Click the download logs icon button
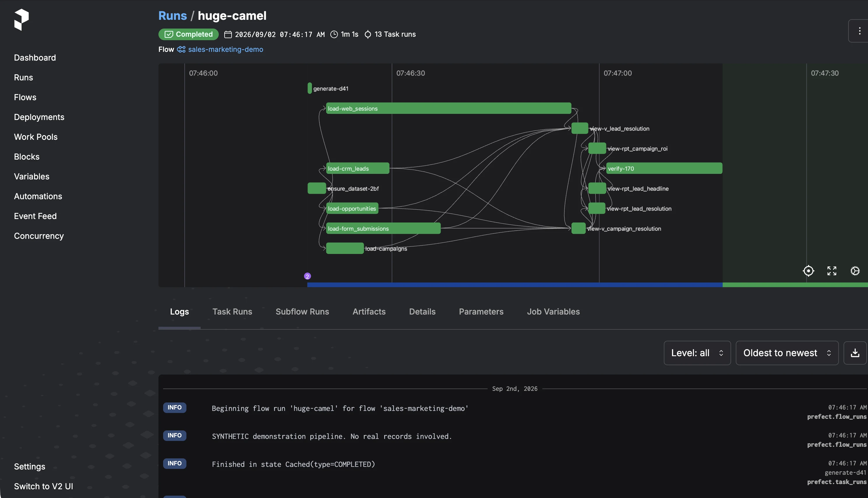The width and height of the screenshot is (868, 498). [x=855, y=353]
